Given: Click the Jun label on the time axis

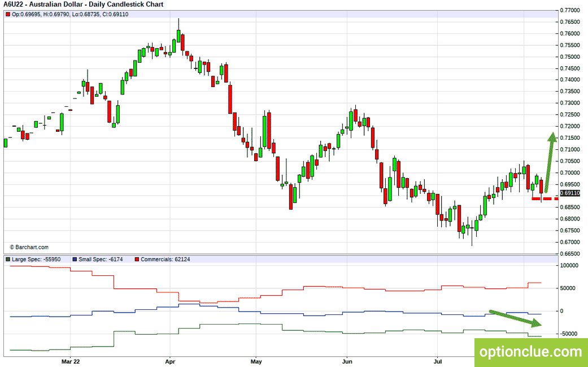Looking at the screenshot, I should point(347,362).
